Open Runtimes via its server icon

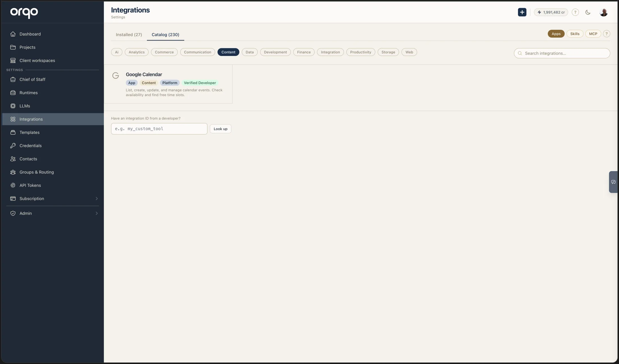coord(13,92)
